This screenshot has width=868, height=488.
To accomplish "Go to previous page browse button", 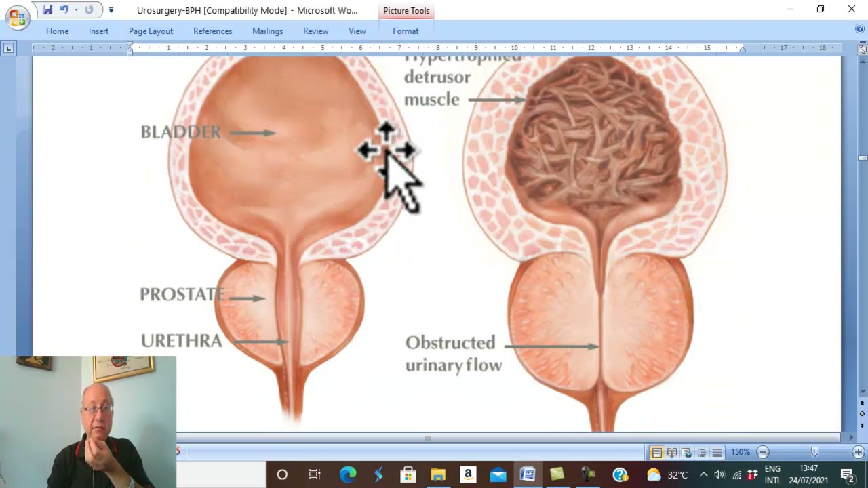I will point(863,403).
